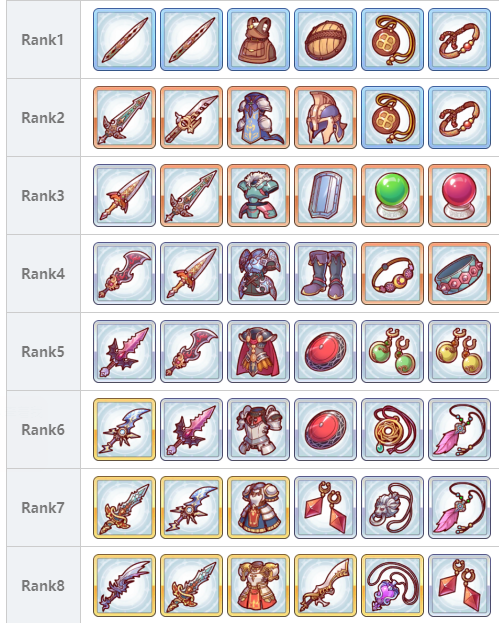Select the brown backpack armor in Rank1
Viewport: 499px width, 623px height.
pos(258,39)
